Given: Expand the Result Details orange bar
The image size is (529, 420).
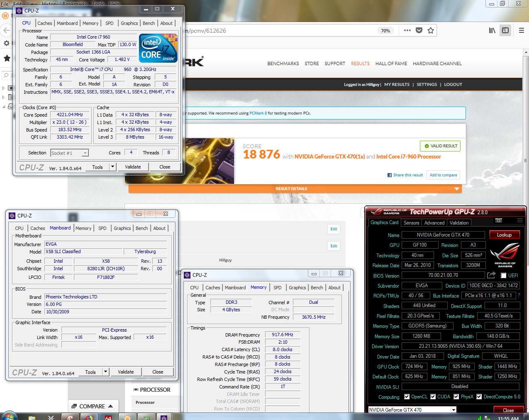Looking at the screenshot, I should (295, 189).
